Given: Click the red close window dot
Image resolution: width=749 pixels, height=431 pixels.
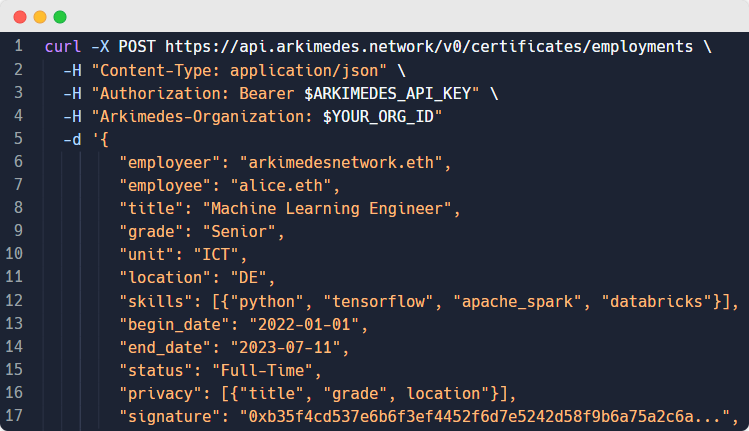Looking at the screenshot, I should [x=20, y=17].
